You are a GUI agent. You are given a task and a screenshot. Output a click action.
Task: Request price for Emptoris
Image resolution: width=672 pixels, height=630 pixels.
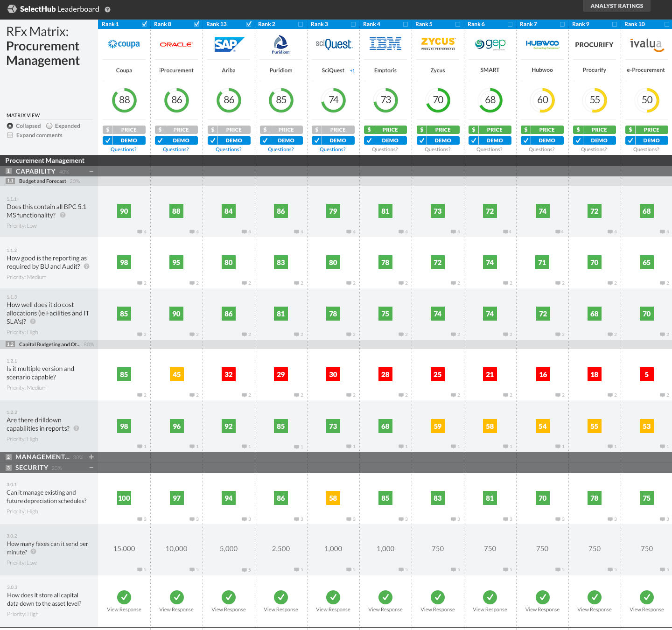click(x=385, y=130)
